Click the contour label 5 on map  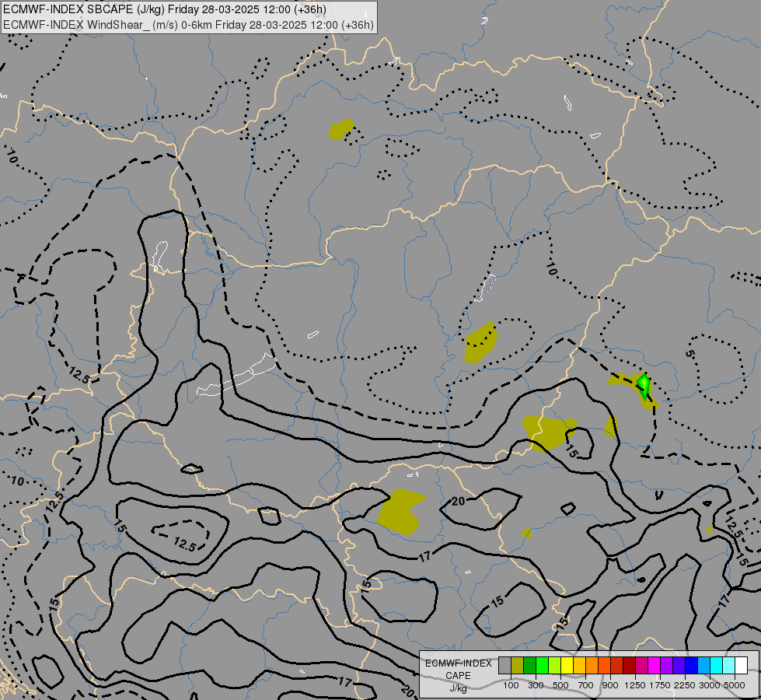[689, 354]
